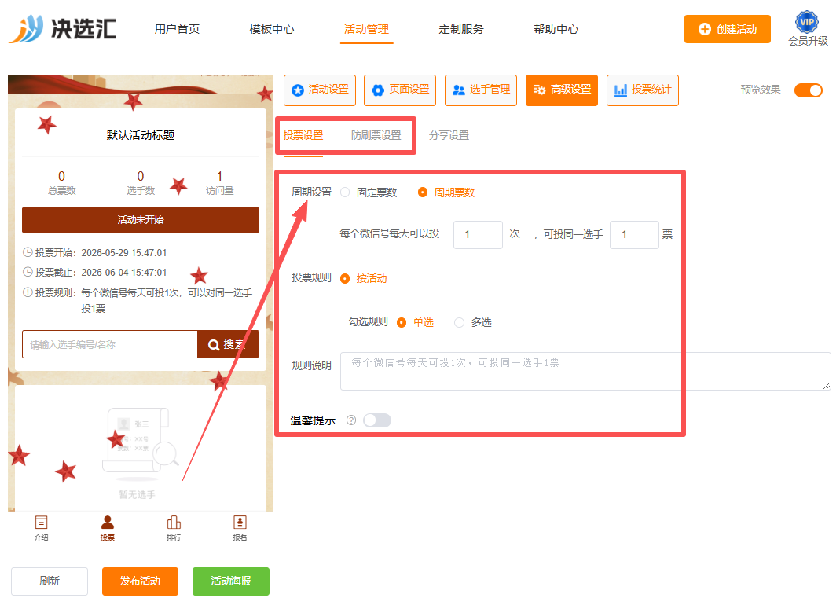
Task: Click the 投票开始 date line
Action: click(95, 252)
